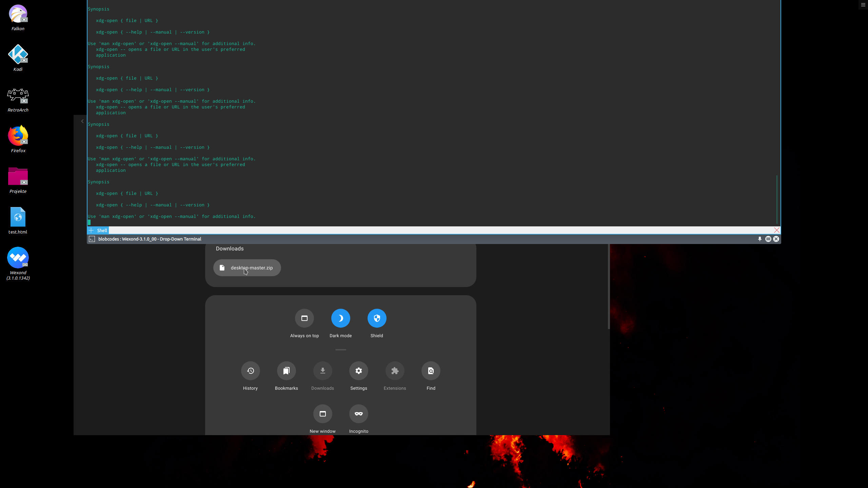Start a new Incognito window
868x488 pixels.
tap(358, 413)
